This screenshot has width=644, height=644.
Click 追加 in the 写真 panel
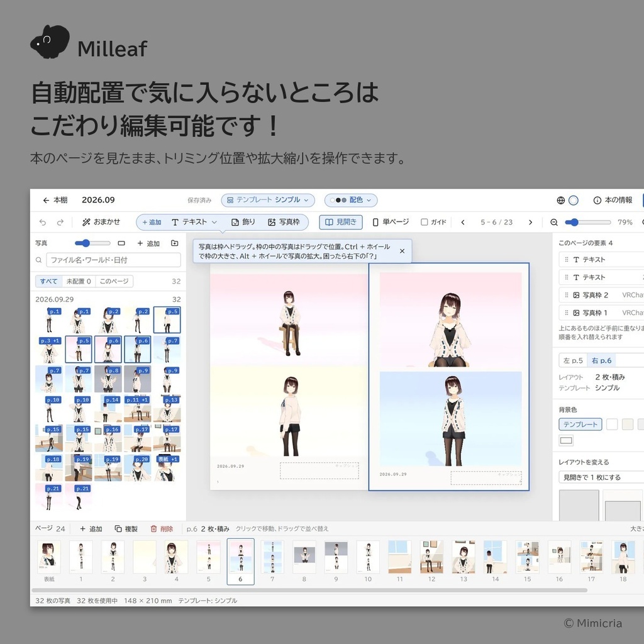coord(148,243)
